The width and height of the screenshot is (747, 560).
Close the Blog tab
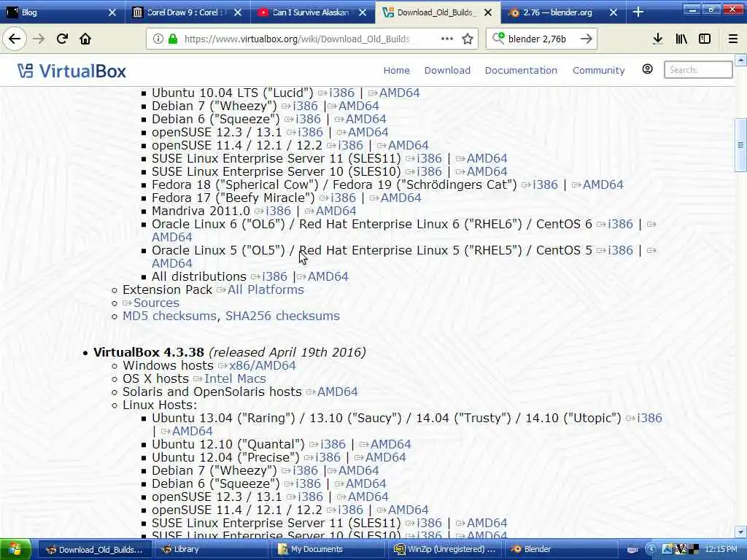click(x=112, y=12)
